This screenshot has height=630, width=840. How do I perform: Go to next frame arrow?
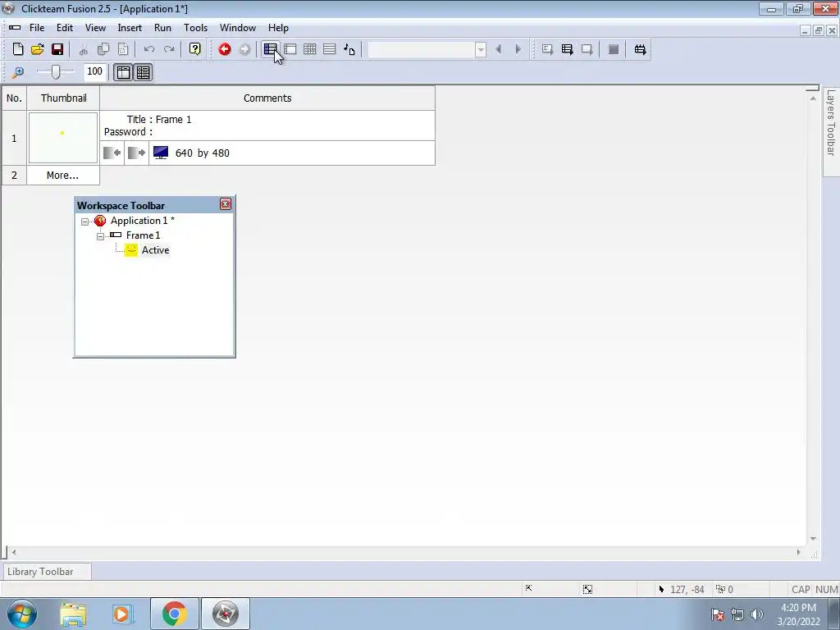coord(518,49)
